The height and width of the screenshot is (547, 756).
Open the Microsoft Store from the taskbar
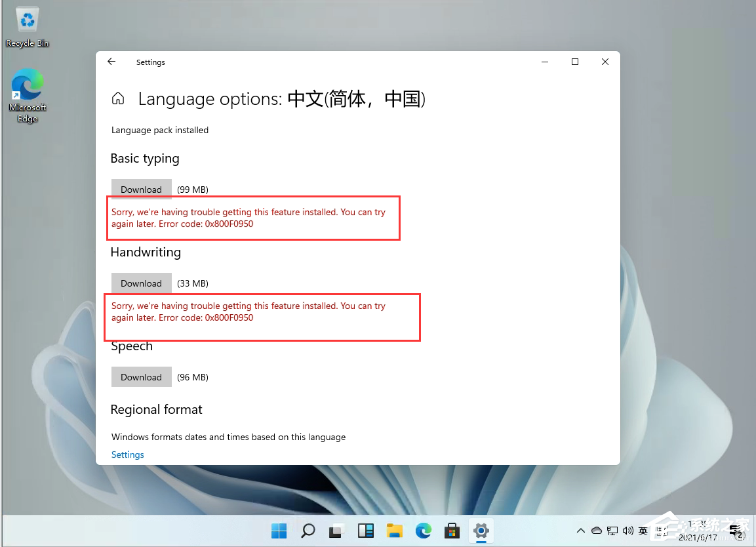452,531
